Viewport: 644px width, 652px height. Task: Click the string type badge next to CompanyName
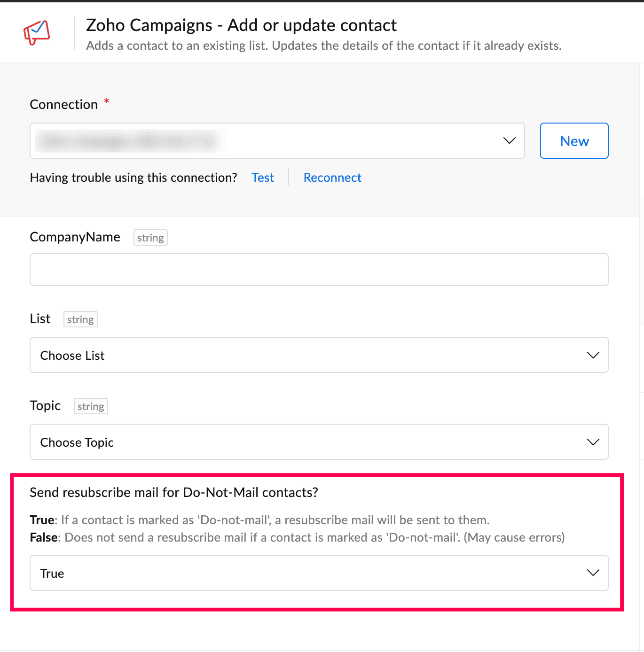point(150,238)
